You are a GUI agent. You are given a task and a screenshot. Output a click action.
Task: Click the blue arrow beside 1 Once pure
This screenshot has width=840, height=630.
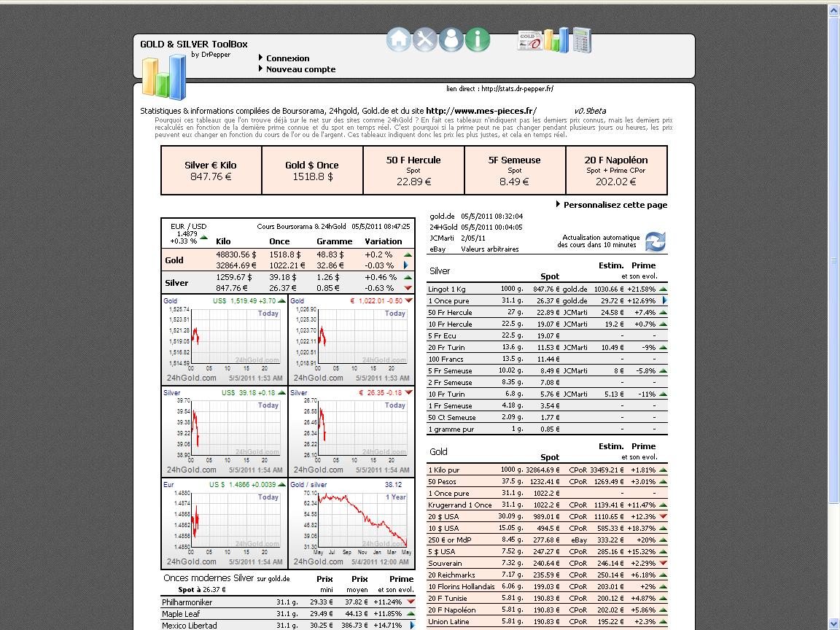pyautogui.click(x=664, y=300)
